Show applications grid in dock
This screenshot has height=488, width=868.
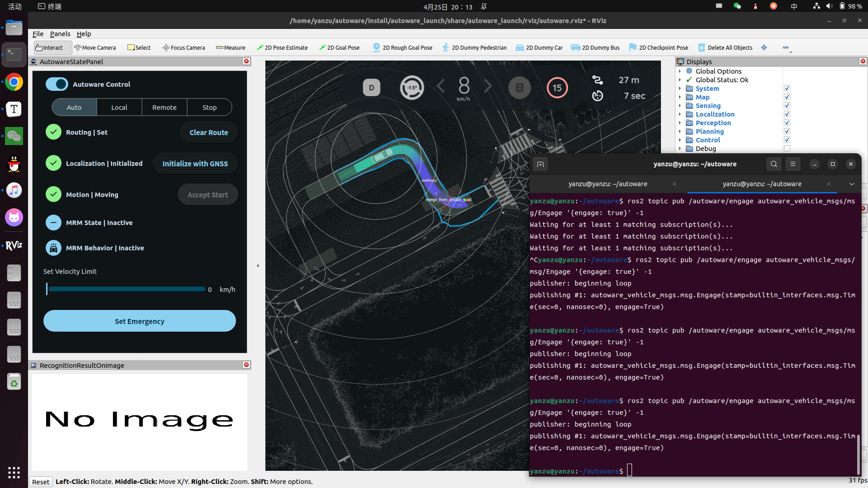coord(14,472)
